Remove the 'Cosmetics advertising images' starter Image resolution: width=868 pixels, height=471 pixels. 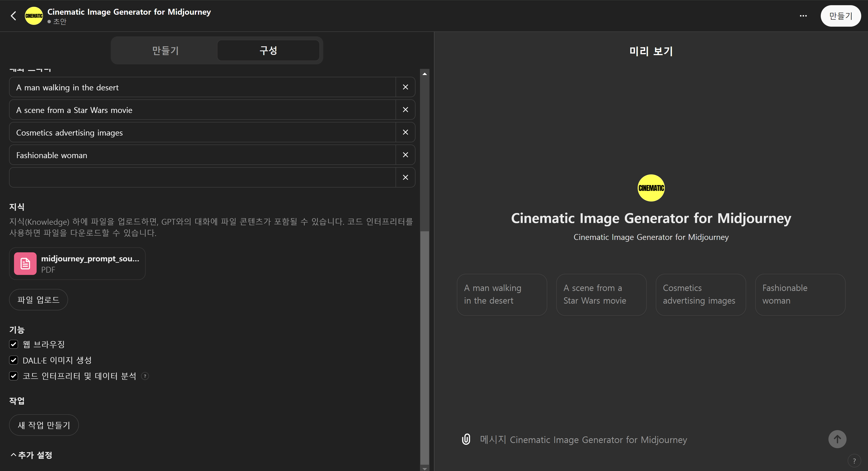pyautogui.click(x=405, y=132)
